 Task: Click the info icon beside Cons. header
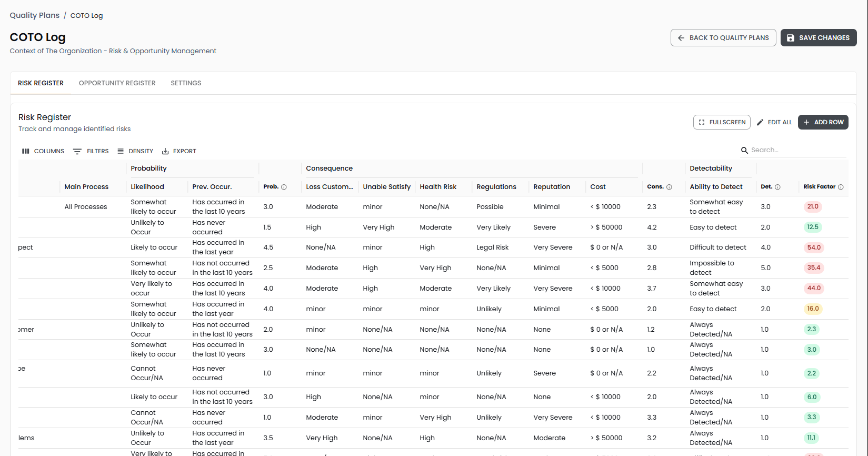tap(669, 187)
